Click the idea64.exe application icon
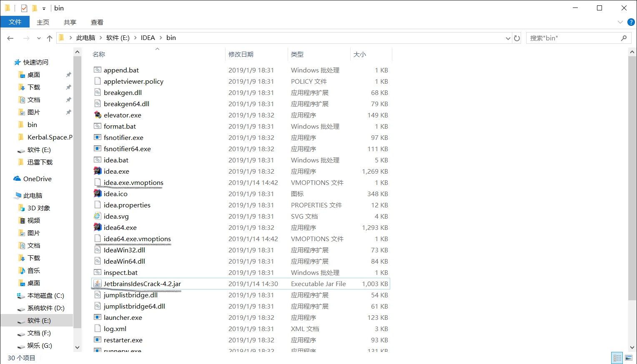This screenshot has height=364, width=637. [98, 227]
